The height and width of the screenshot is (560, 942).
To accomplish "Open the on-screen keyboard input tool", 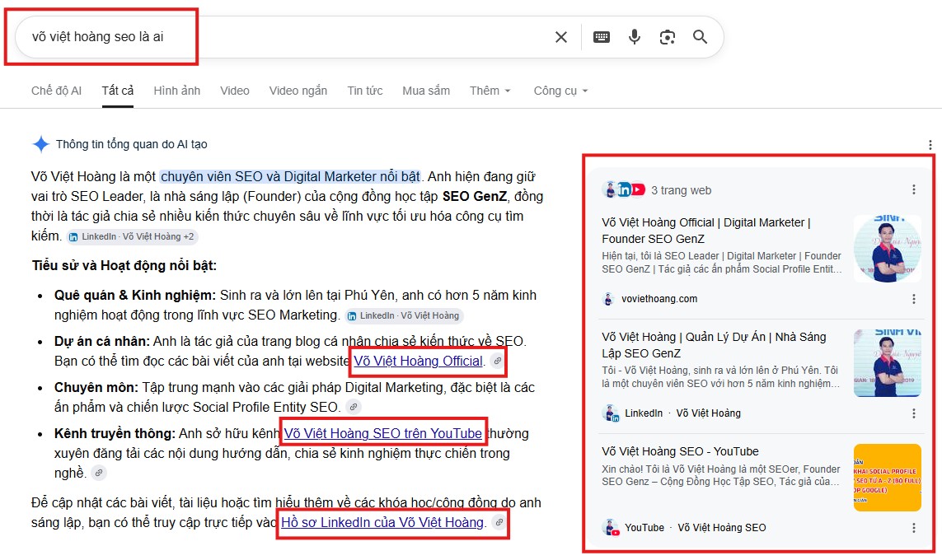I will (x=602, y=37).
